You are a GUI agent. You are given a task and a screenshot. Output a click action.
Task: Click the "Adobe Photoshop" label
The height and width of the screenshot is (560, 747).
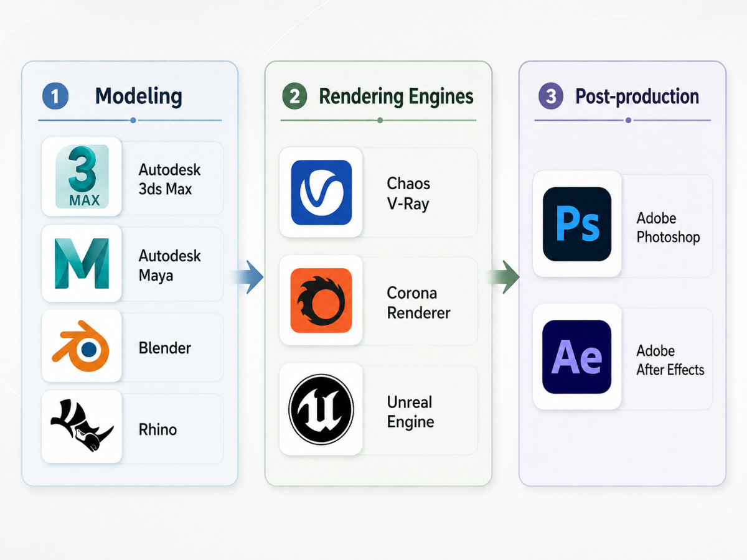pos(668,228)
